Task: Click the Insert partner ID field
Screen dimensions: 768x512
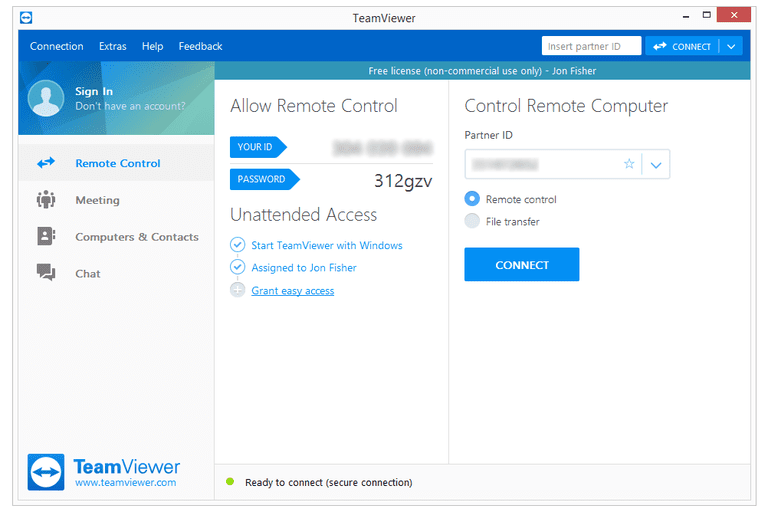Action: [x=590, y=46]
